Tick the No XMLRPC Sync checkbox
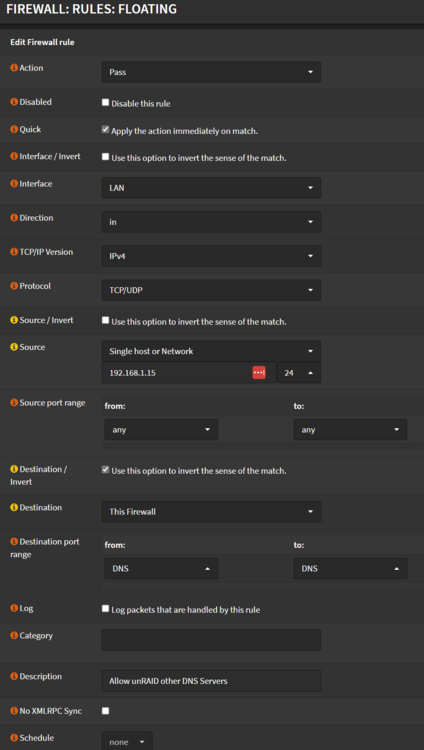The height and width of the screenshot is (750, 424). pos(105,711)
